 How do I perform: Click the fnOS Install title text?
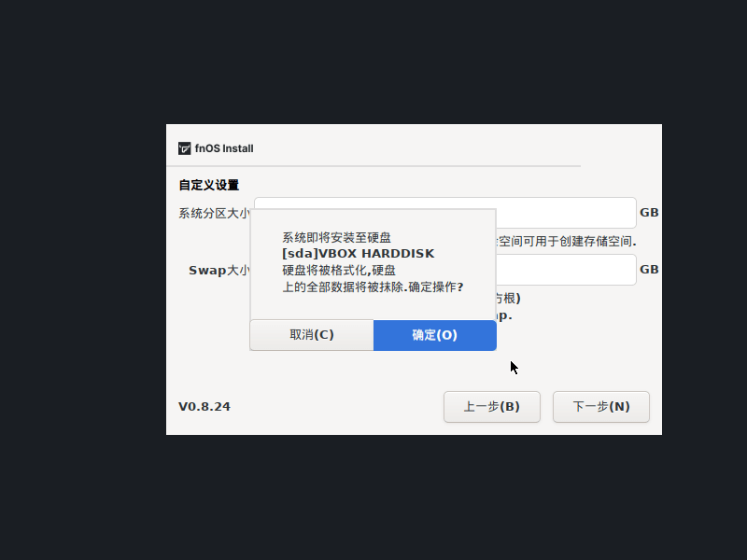(224, 148)
